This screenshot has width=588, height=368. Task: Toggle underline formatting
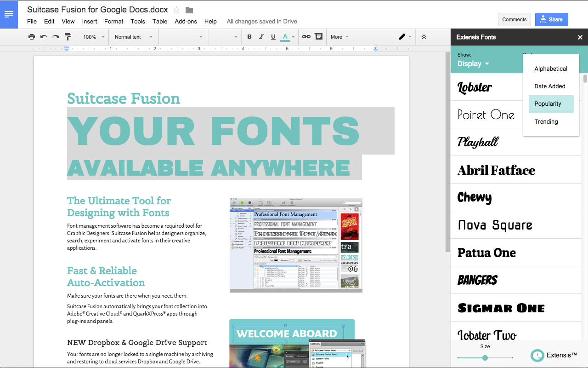pyautogui.click(x=273, y=37)
